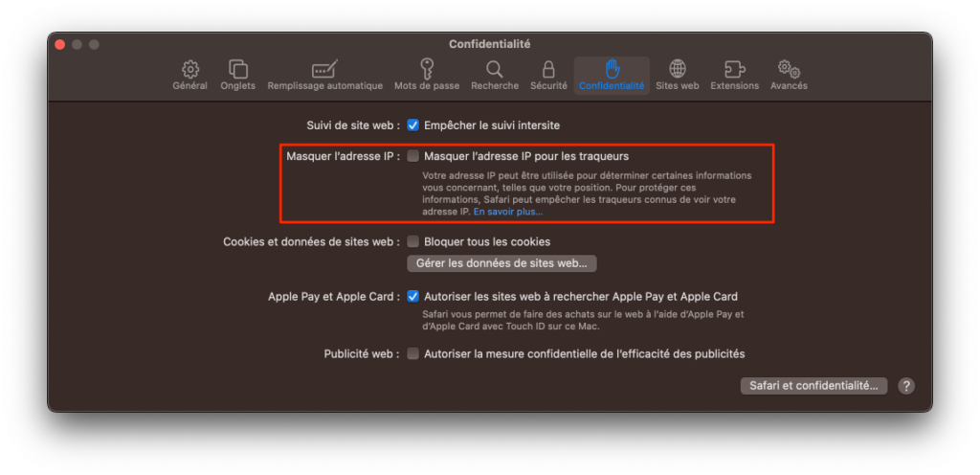Viewport: 980px width, 475px height.
Task: Click Gérer les données de sites web button
Action: point(501,263)
